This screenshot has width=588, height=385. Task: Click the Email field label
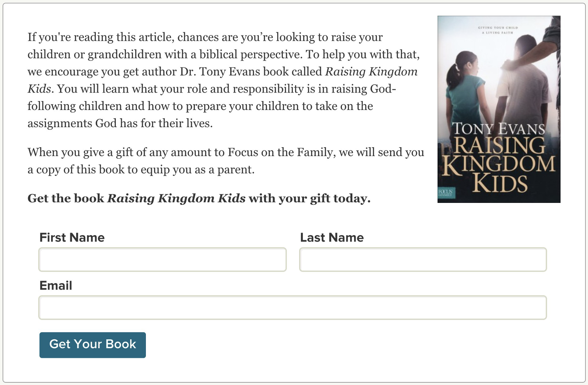(x=56, y=285)
